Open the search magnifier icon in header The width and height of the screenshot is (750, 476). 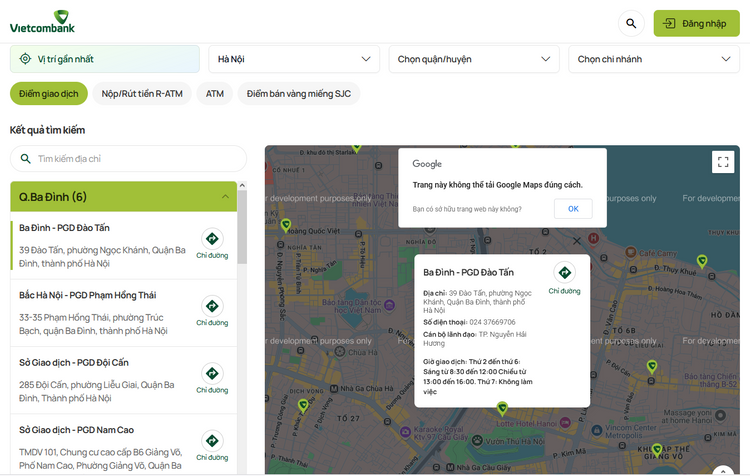tap(631, 23)
